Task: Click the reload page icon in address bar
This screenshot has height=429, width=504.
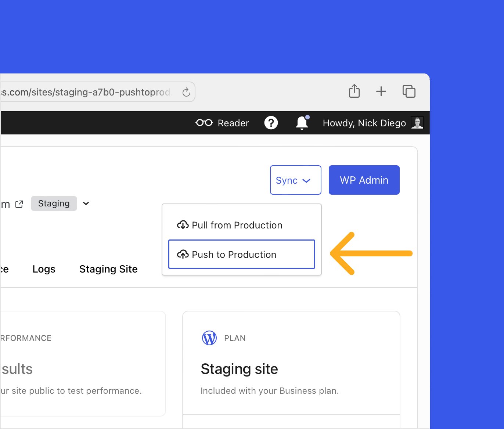Action: pos(186,92)
